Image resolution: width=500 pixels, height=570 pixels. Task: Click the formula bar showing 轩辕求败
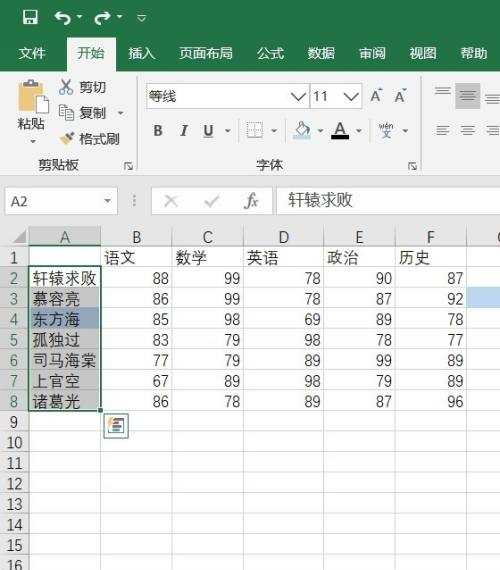[x=388, y=201]
